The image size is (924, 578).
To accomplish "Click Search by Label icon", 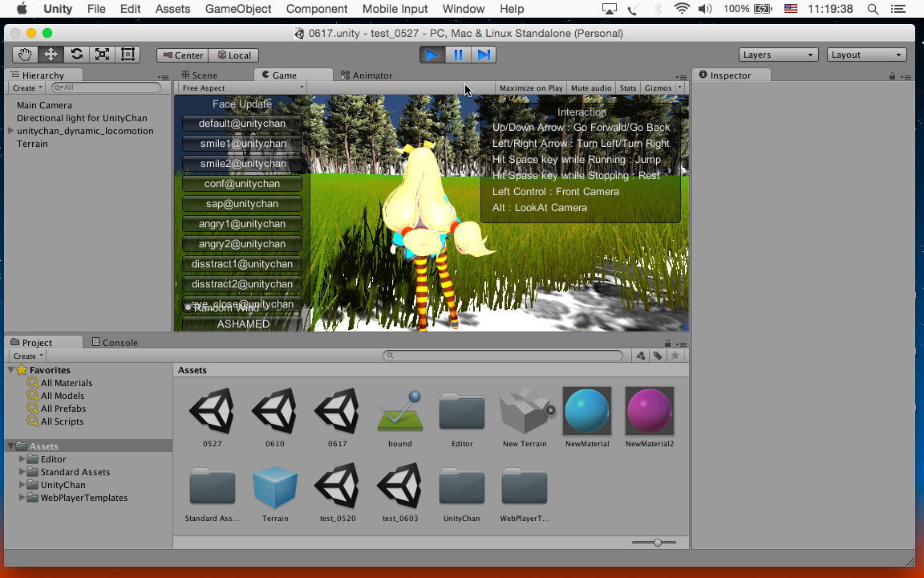I will click(x=658, y=356).
